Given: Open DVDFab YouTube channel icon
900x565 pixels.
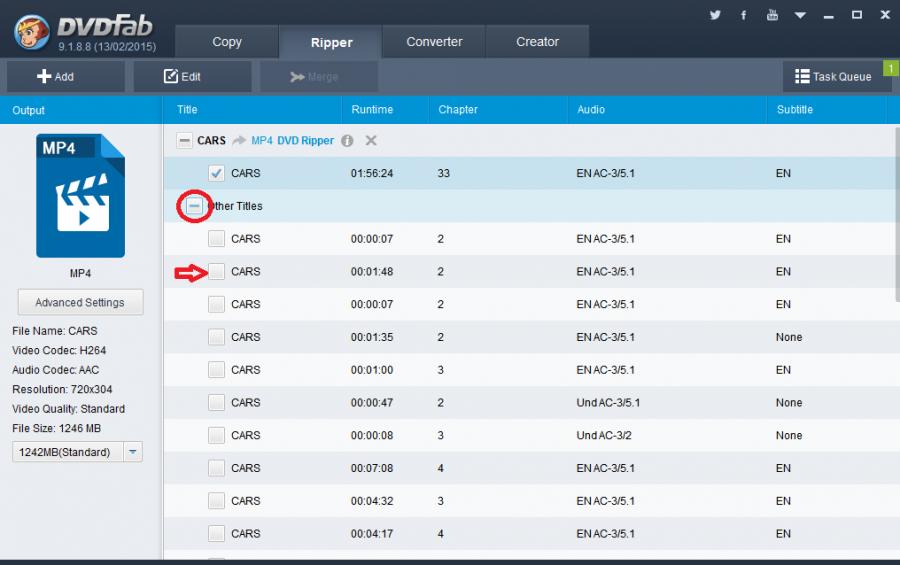Looking at the screenshot, I should [x=772, y=15].
